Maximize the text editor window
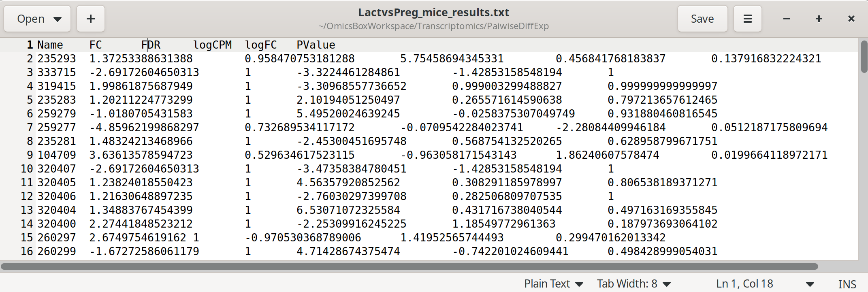This screenshot has width=868, height=292. [x=819, y=19]
